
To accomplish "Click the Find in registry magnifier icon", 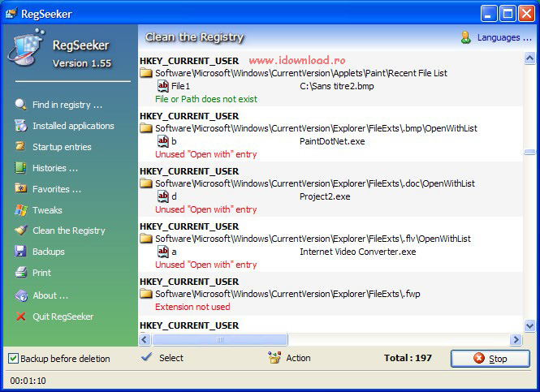I will point(20,104).
